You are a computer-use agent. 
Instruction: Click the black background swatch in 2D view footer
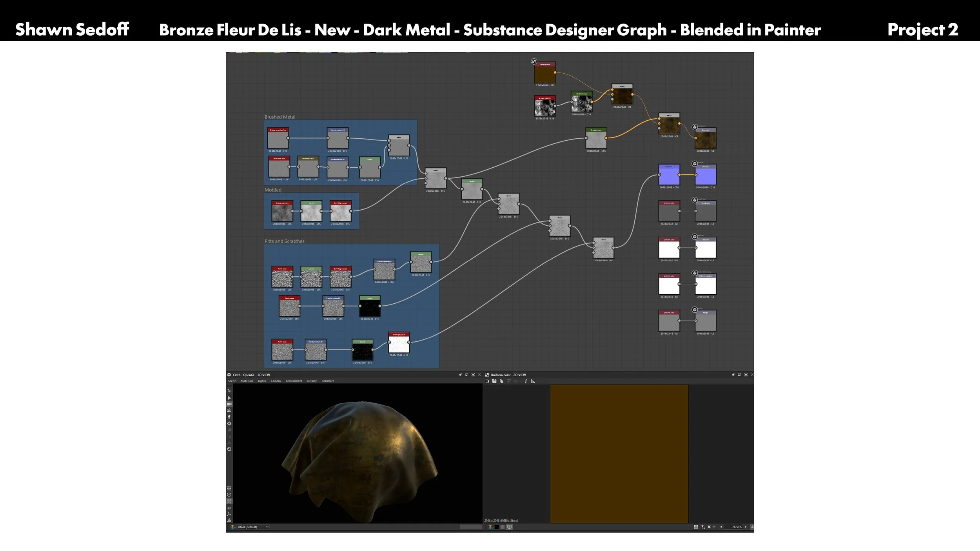coord(496,527)
